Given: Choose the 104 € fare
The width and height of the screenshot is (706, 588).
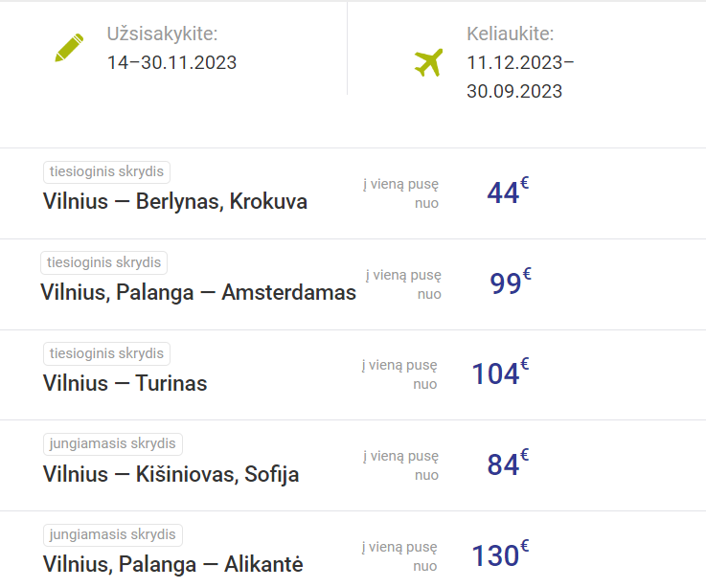Looking at the screenshot, I should (x=499, y=373).
